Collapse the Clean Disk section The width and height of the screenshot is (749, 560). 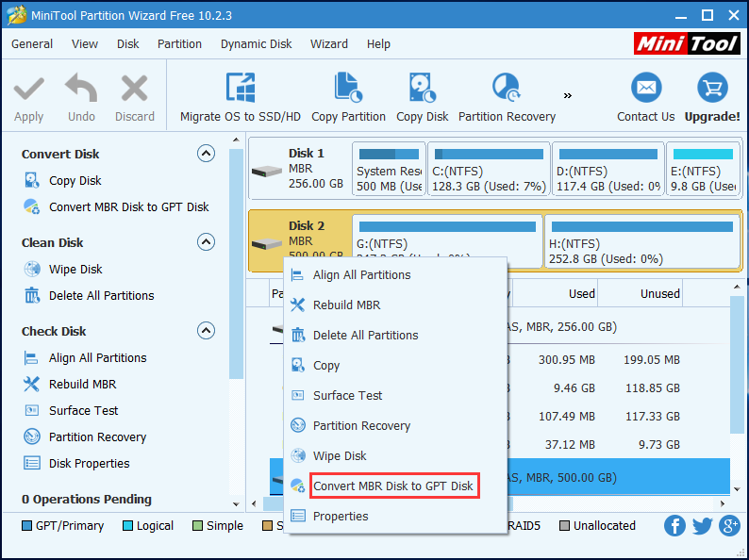click(206, 242)
